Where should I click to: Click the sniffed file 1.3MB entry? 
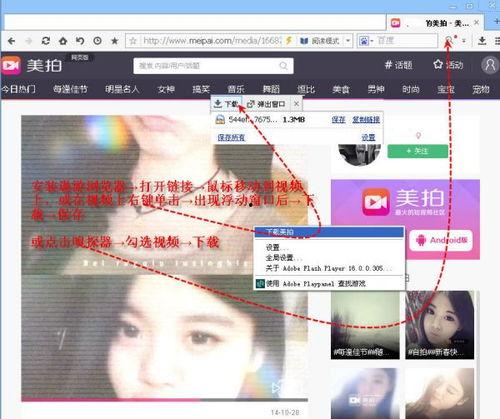(x=260, y=120)
